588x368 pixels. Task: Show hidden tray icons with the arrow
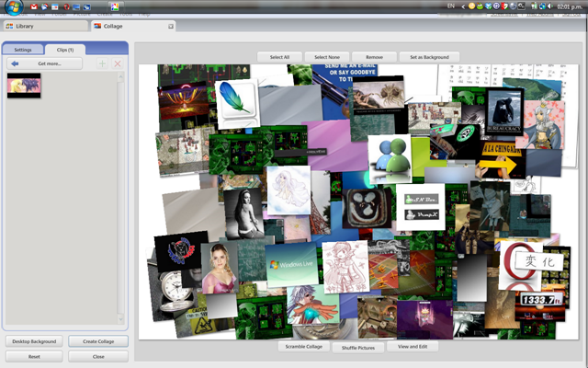[x=463, y=6]
